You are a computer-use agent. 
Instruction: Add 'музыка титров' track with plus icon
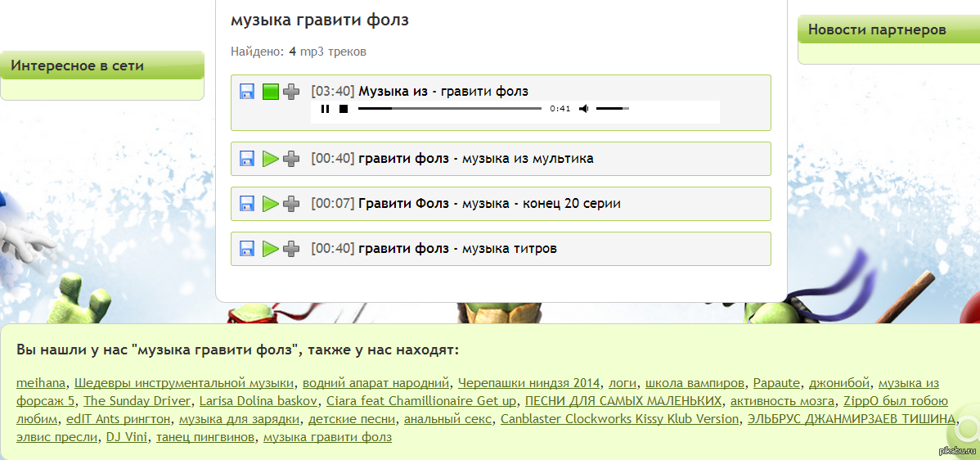pos(291,249)
